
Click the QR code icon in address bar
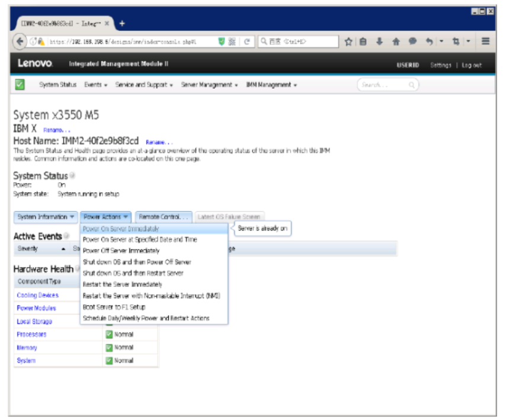(232, 41)
